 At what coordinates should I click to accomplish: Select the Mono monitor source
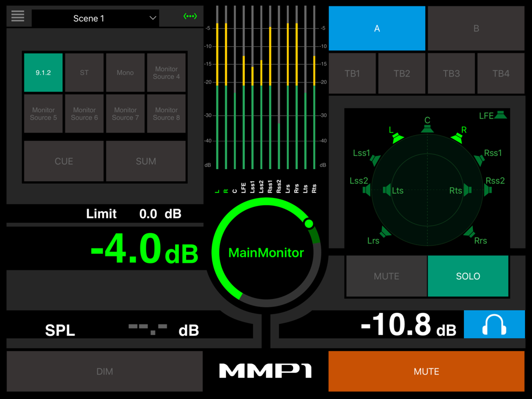[x=125, y=72]
